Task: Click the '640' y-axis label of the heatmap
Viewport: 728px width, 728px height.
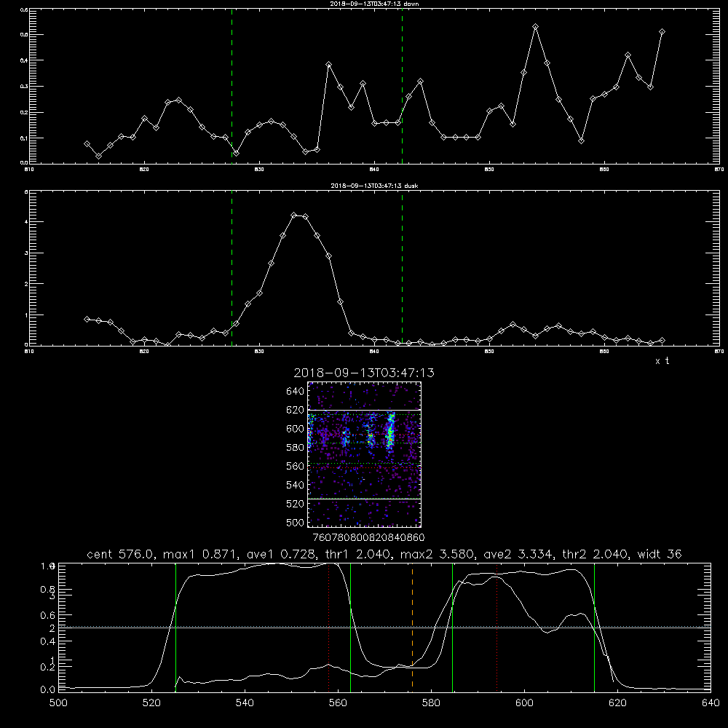Action: 295,392
